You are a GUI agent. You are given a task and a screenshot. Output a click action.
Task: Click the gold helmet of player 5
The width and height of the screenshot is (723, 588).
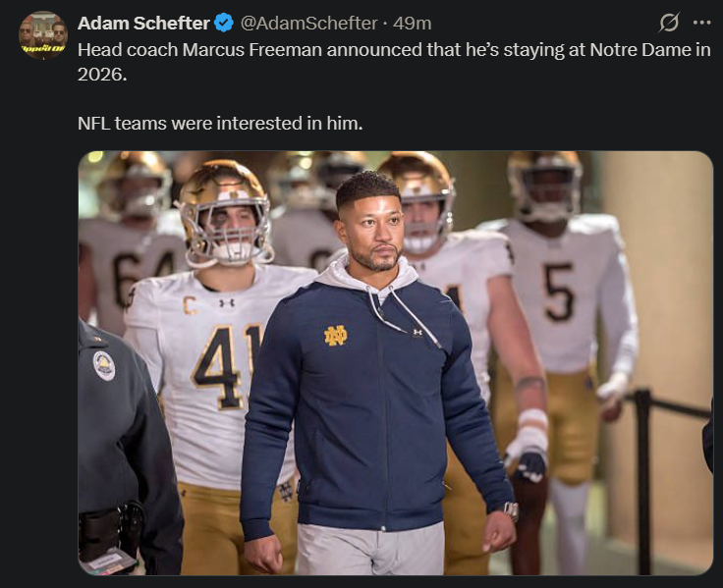pyautogui.click(x=545, y=184)
